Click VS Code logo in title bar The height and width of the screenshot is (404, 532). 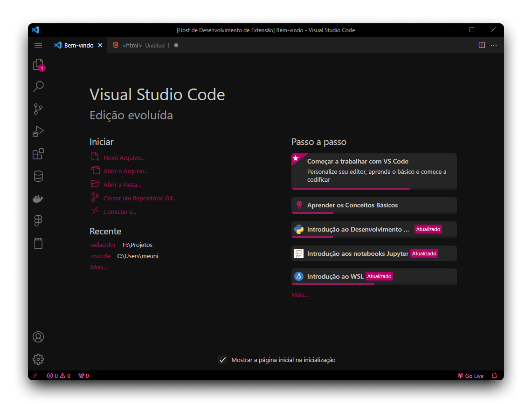click(x=35, y=30)
